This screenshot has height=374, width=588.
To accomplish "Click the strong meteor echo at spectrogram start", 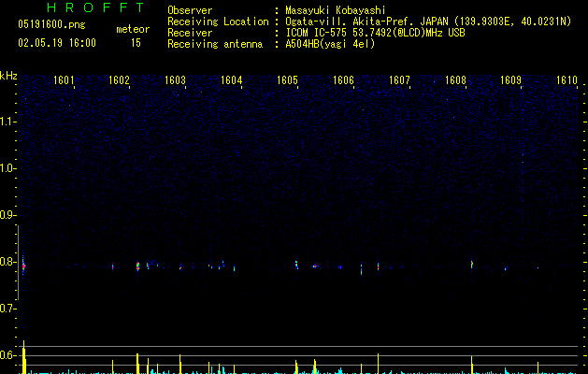I will [x=23, y=266].
